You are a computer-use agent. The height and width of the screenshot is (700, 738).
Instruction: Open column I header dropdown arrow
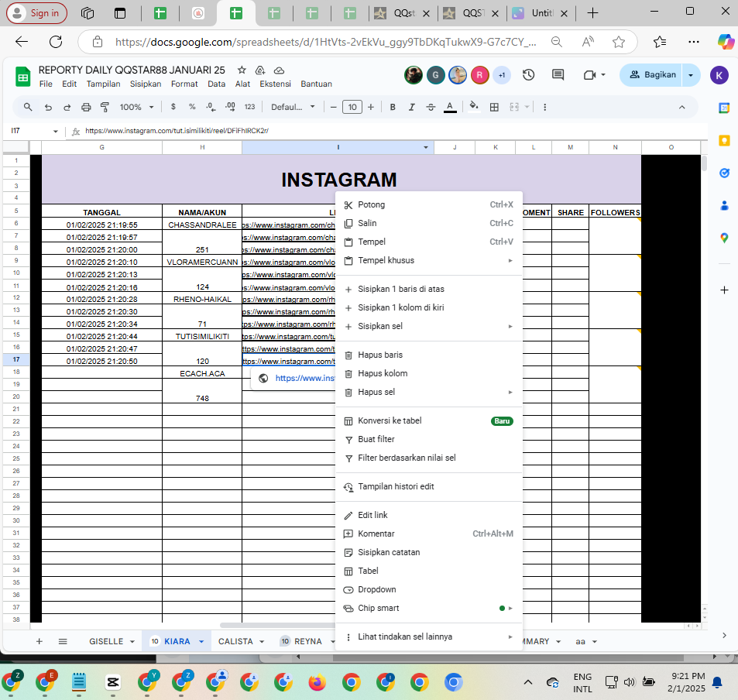[x=425, y=147]
